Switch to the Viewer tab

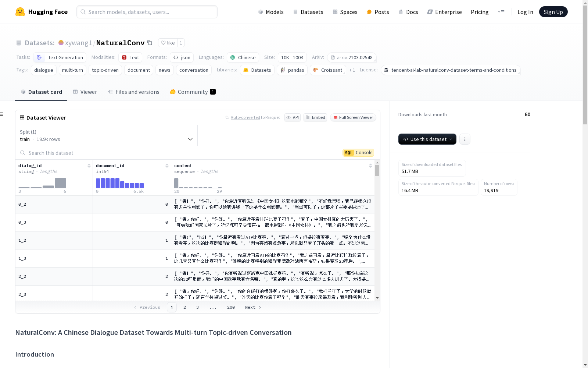coord(85,92)
